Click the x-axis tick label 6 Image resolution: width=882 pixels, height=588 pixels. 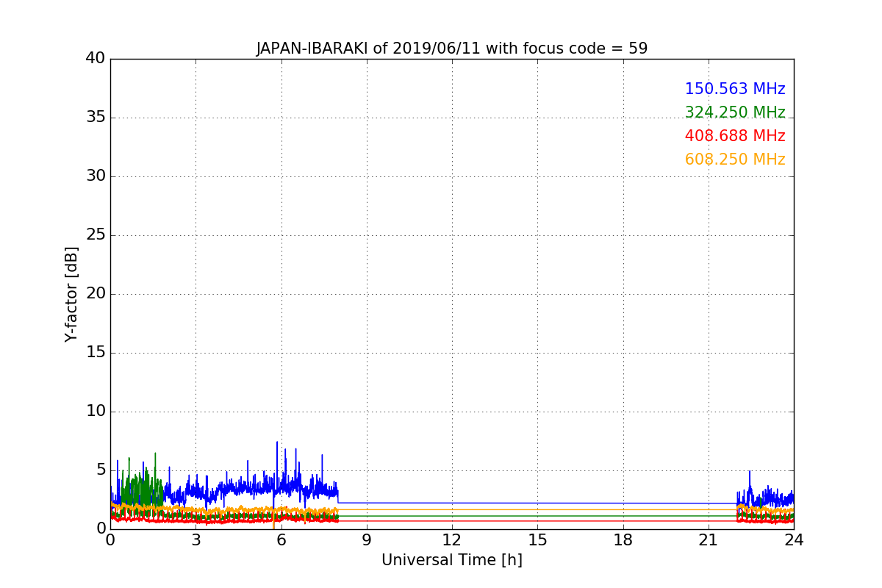(281, 539)
